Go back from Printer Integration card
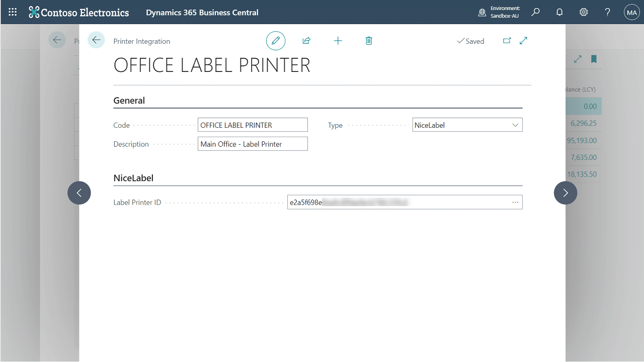 point(96,40)
